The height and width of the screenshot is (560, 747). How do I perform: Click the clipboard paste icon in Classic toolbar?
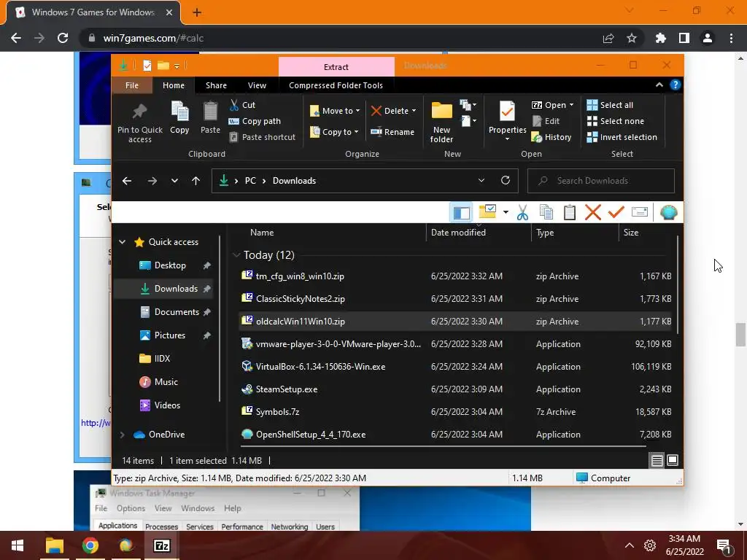tap(569, 212)
